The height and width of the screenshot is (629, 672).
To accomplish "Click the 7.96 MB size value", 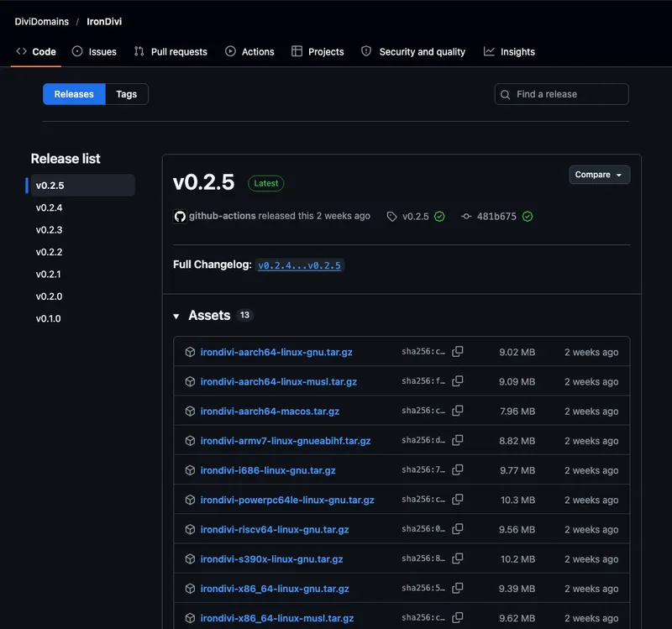I will point(517,411).
